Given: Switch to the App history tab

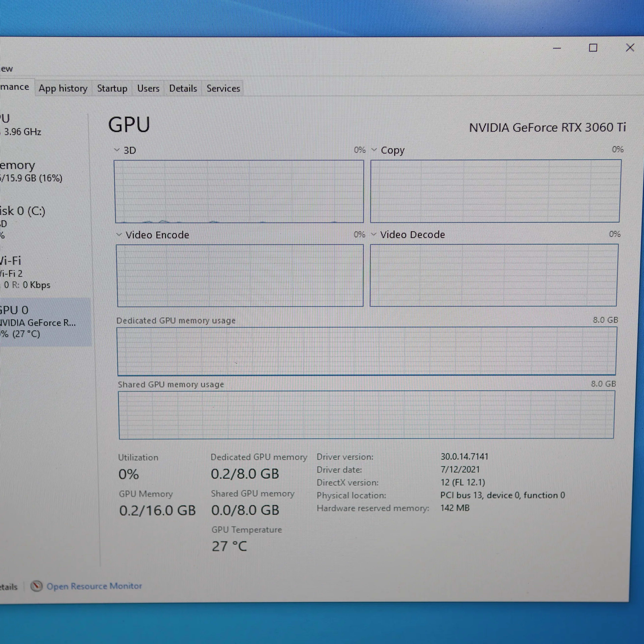Looking at the screenshot, I should tap(63, 88).
